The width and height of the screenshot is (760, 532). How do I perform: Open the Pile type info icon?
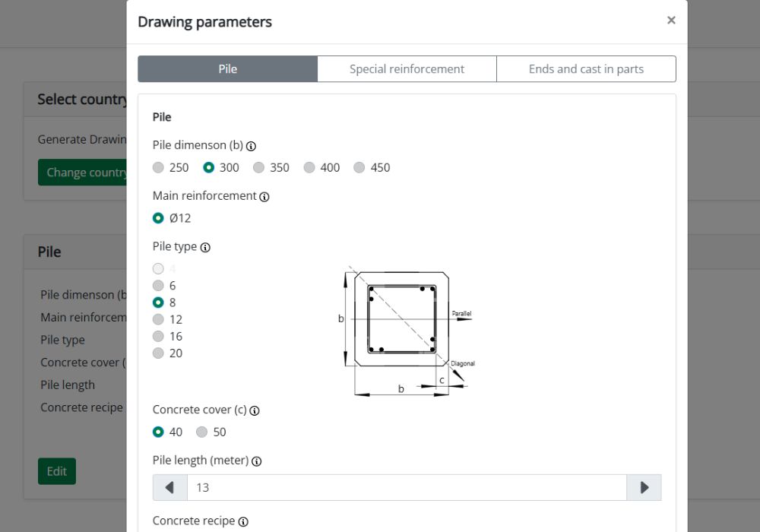click(x=205, y=248)
